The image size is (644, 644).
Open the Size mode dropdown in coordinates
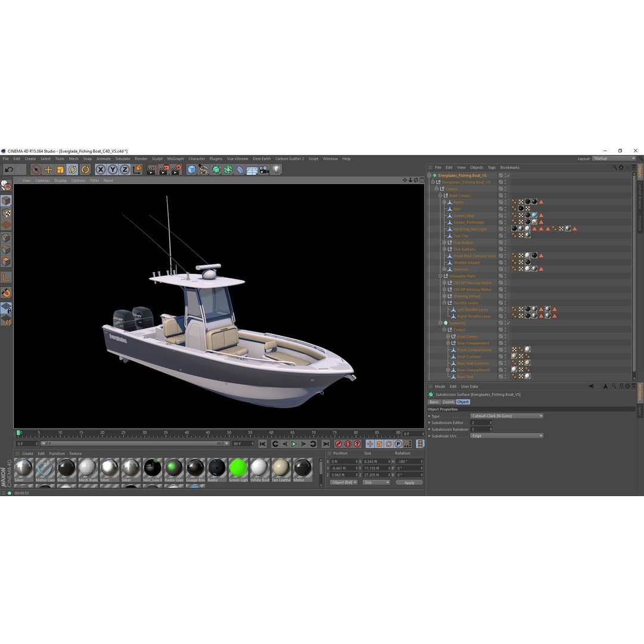[376, 482]
